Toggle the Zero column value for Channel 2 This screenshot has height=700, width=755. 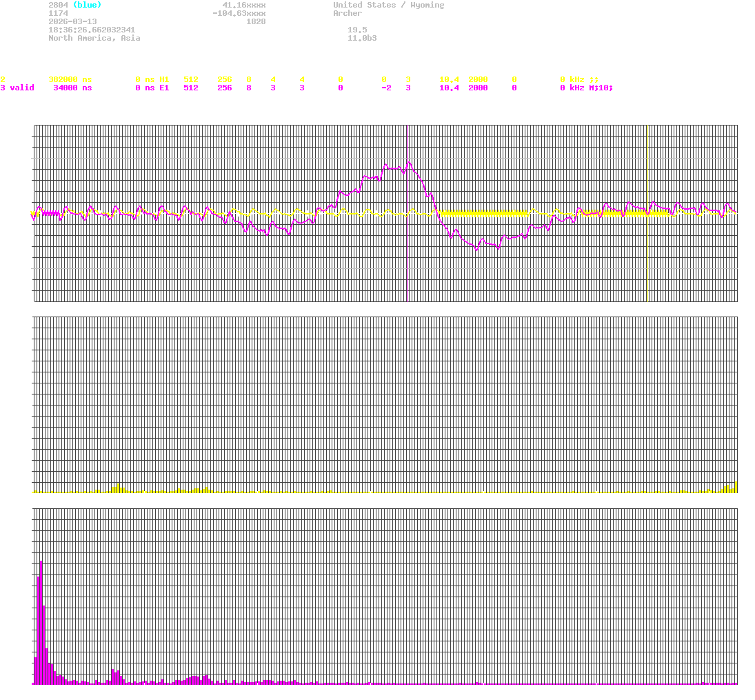pos(383,79)
